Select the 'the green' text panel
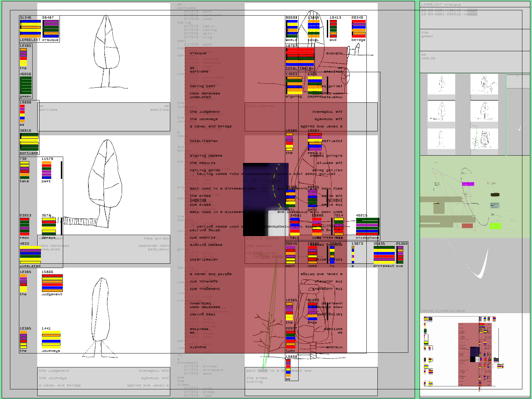The height and width of the screenshot is (399, 532). click(x=474, y=40)
